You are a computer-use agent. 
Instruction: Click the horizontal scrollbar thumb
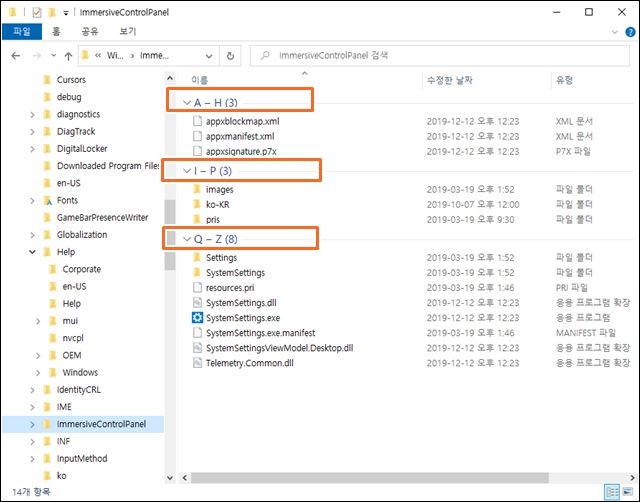click(x=369, y=478)
